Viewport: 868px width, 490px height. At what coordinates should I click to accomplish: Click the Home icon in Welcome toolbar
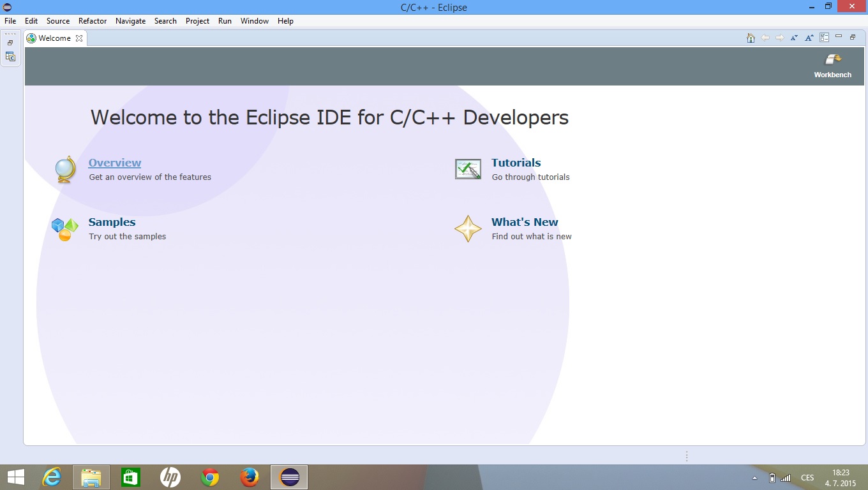751,38
